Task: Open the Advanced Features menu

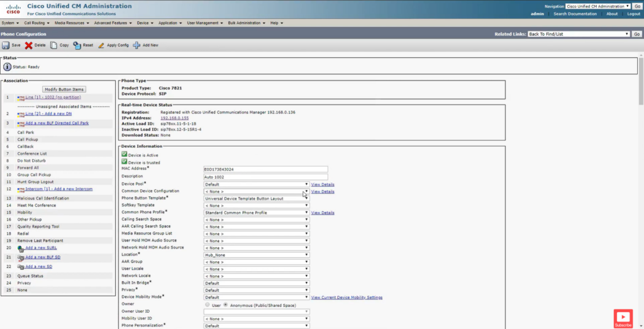Action: [x=113, y=23]
